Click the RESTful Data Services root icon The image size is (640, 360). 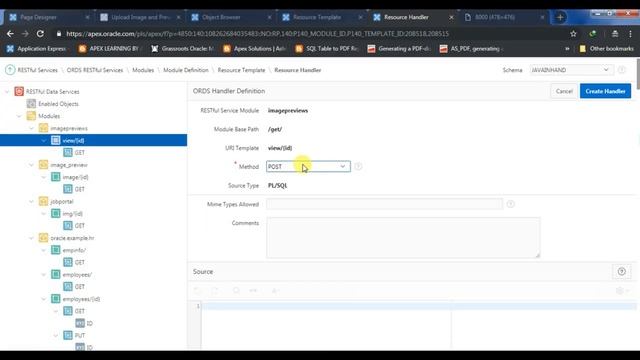pyautogui.click(x=19, y=91)
